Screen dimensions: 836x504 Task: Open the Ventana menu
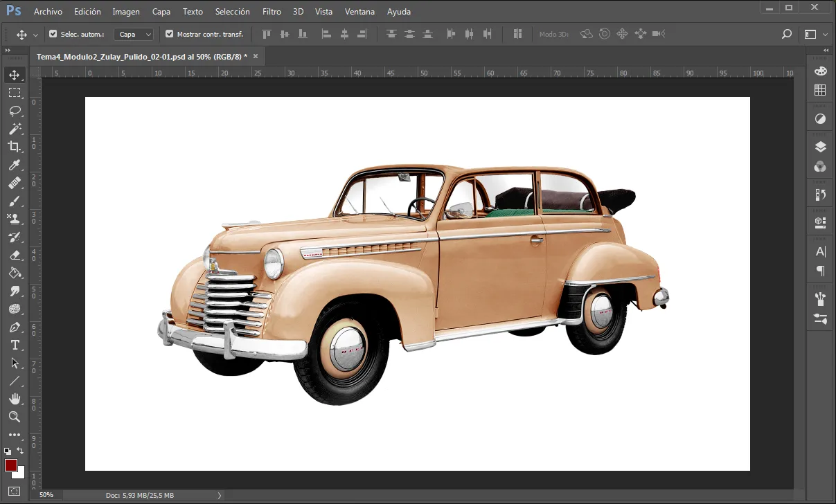point(360,12)
